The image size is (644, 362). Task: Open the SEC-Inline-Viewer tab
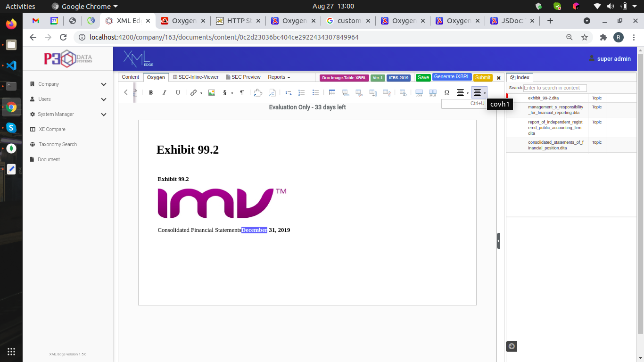196,77
